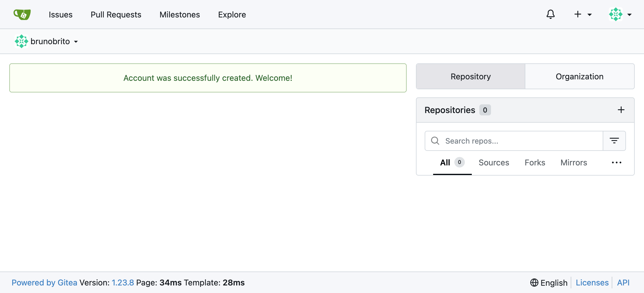This screenshot has width=644, height=293.
Task: Click the Gitea logo icon
Action: pyautogui.click(x=22, y=14)
